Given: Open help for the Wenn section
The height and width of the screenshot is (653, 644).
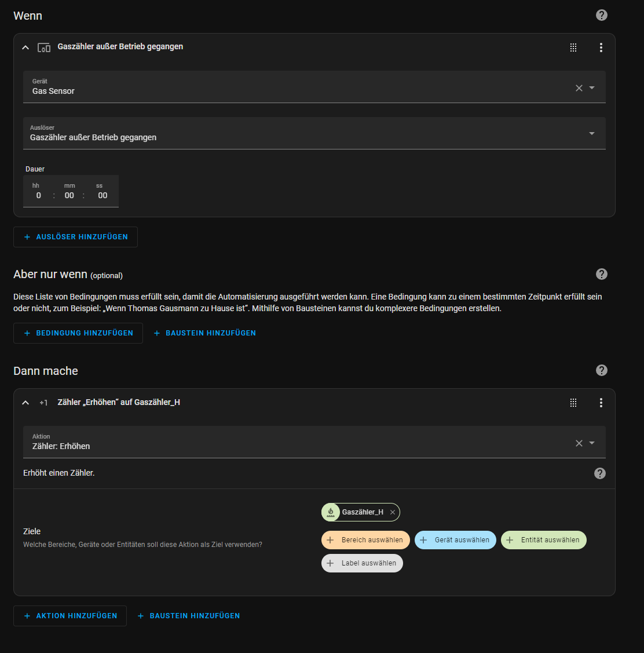Looking at the screenshot, I should point(602,15).
